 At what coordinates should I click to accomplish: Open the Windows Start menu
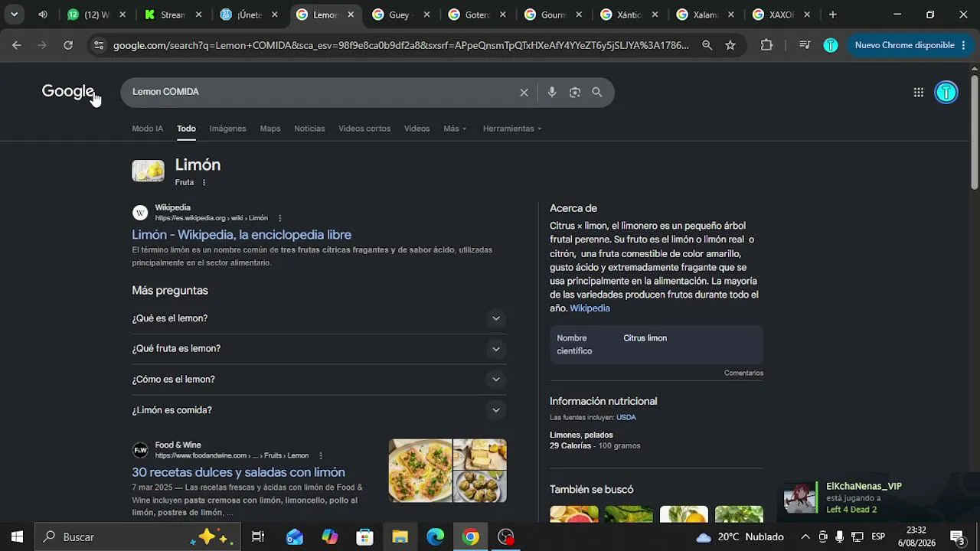tap(17, 537)
